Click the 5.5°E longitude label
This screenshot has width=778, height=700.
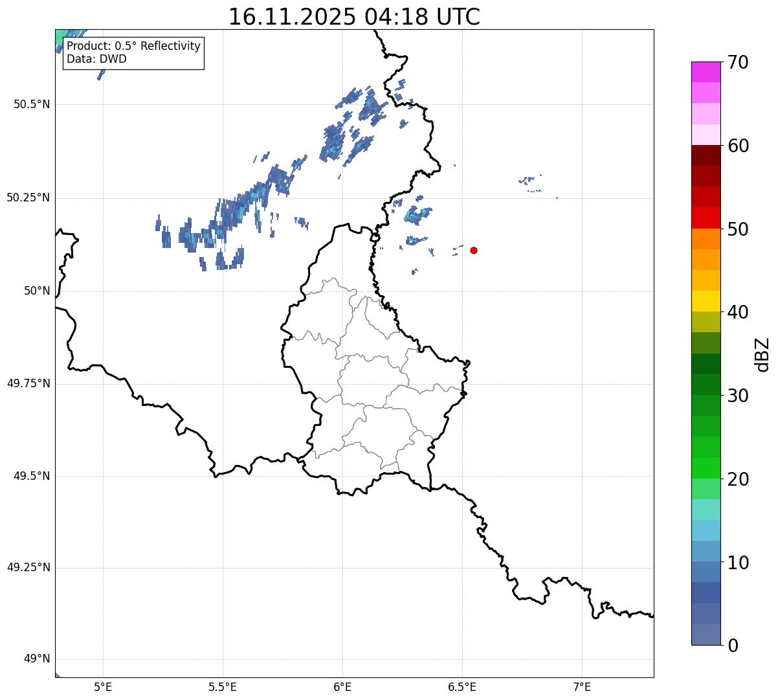coord(223,688)
